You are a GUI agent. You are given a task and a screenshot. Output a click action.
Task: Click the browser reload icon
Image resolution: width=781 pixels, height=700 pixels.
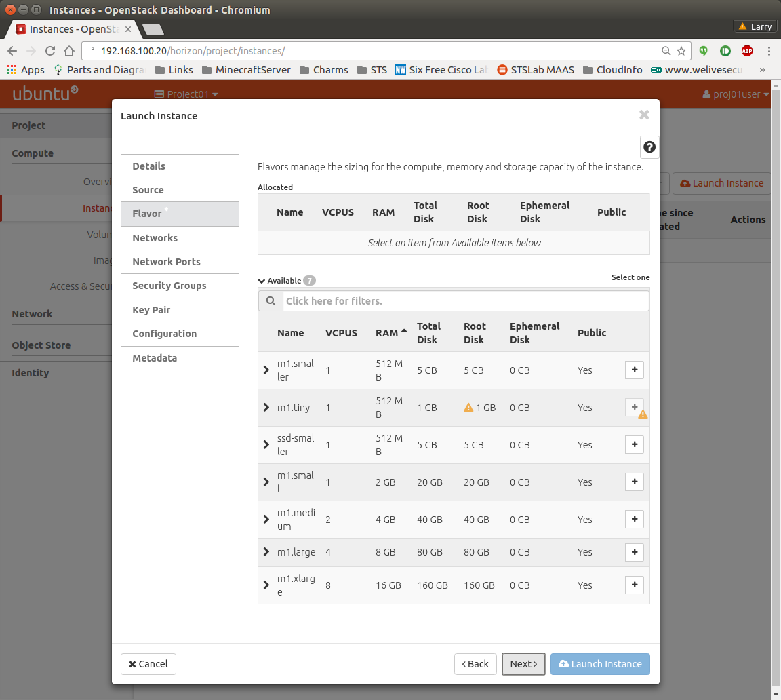pyautogui.click(x=49, y=51)
